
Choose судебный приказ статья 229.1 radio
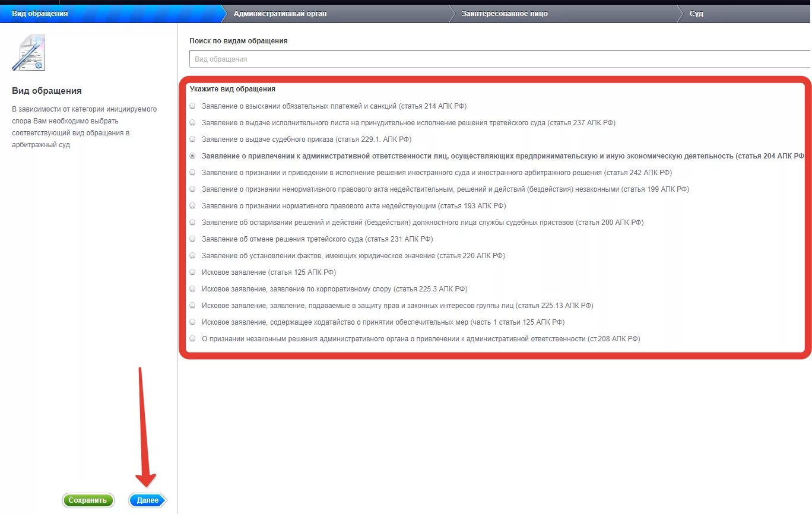coord(192,139)
